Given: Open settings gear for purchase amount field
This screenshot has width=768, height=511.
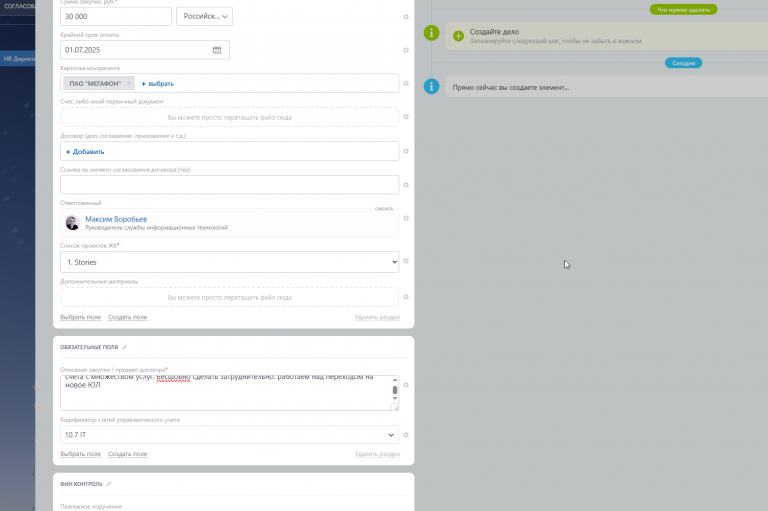Looking at the screenshot, I should [x=406, y=17].
